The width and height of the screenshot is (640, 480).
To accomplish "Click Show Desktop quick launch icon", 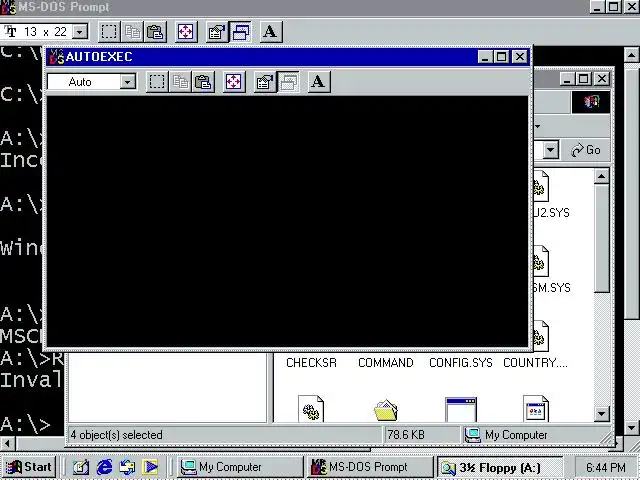I will (81, 467).
